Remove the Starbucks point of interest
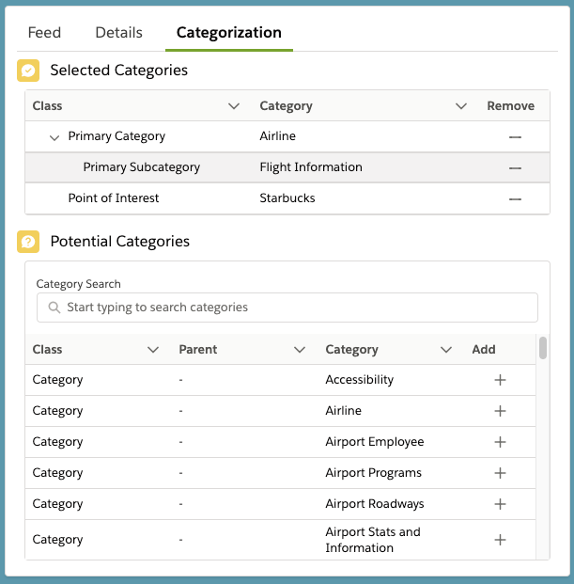This screenshot has width=574, height=584. pos(515,199)
